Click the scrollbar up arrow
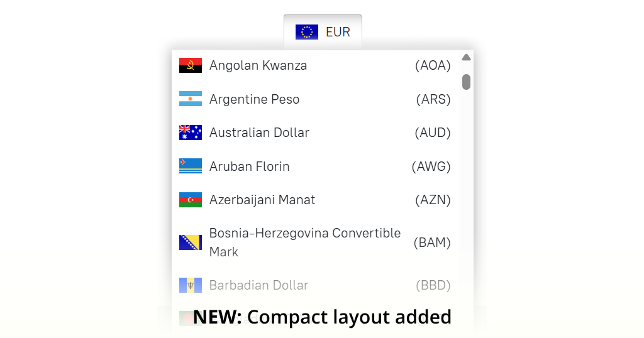This screenshot has height=338, width=644. [x=466, y=57]
